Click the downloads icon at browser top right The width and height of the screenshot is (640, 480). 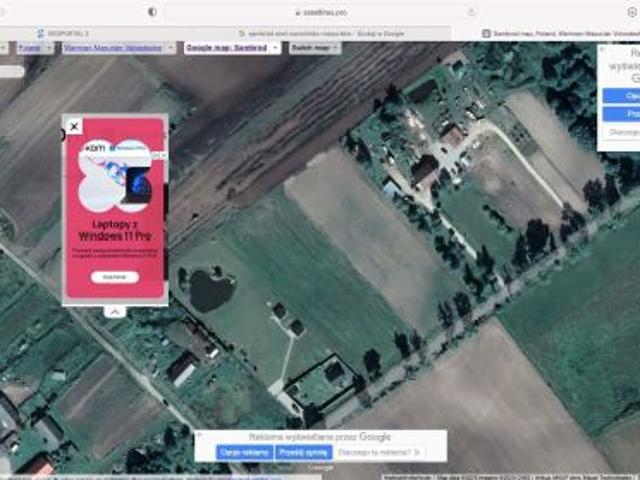tap(633, 12)
